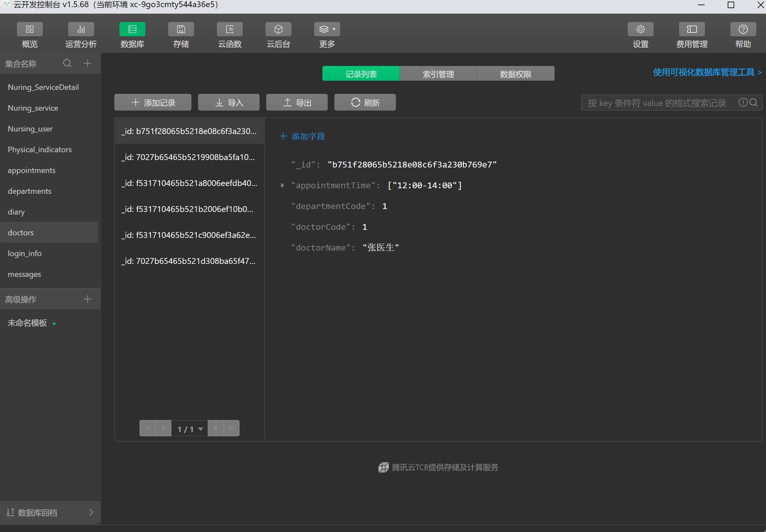Image resolution: width=766 pixels, height=532 pixels.
Task: Open 费用管理 billing icon
Action: [692, 29]
